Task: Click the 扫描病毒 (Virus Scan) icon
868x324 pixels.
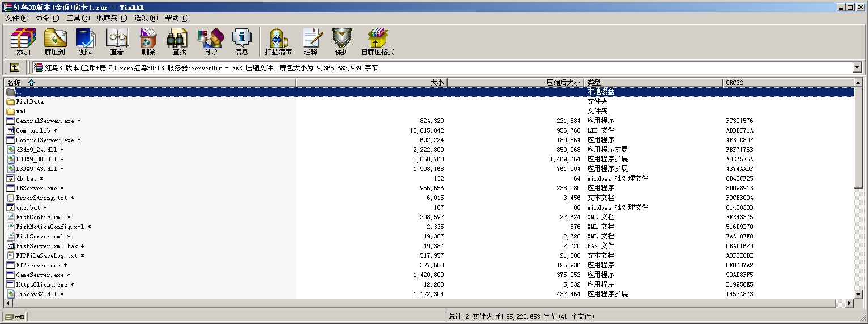Action: pyautogui.click(x=278, y=41)
